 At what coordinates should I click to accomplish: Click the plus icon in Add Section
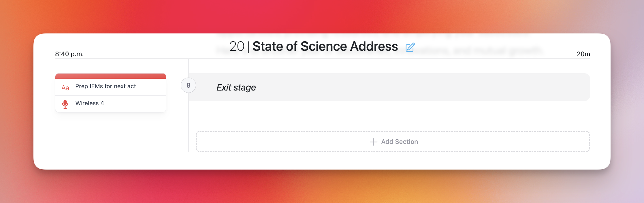(373, 142)
